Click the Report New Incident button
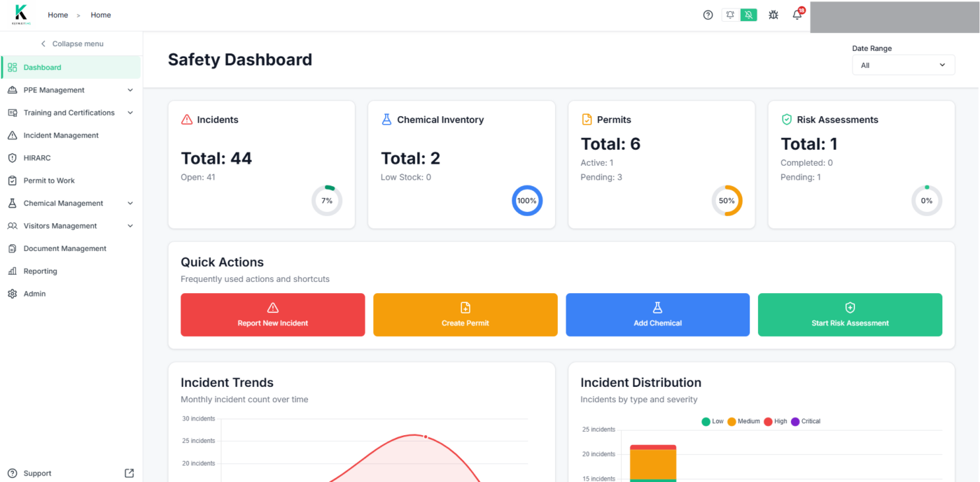 point(272,314)
